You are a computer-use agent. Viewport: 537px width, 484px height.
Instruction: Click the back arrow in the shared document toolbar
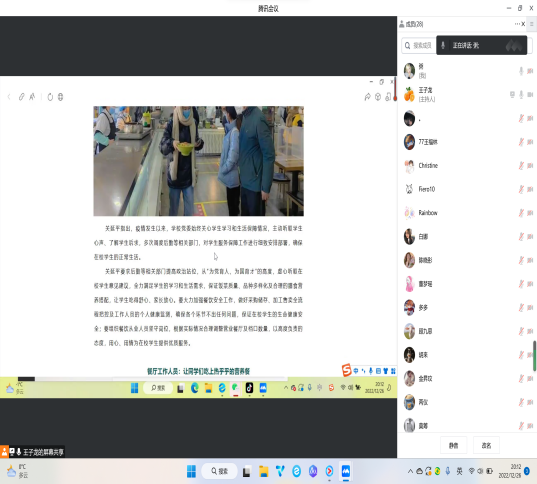[x=9, y=97]
